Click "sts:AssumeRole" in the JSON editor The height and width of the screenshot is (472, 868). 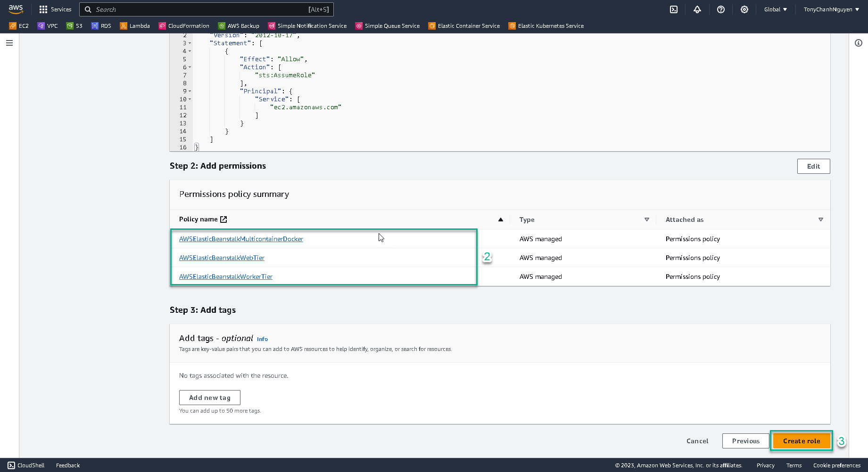click(285, 75)
